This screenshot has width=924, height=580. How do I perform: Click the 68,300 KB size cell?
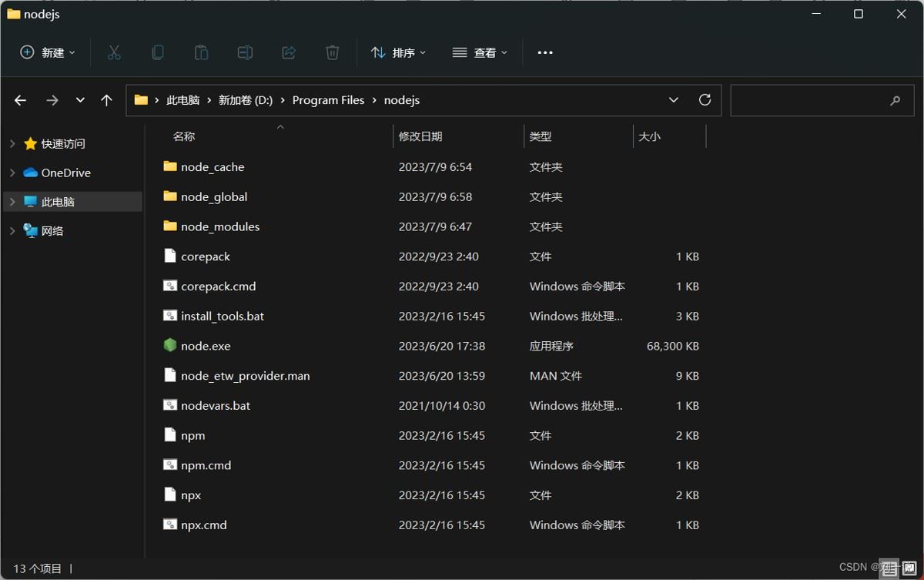[673, 346]
